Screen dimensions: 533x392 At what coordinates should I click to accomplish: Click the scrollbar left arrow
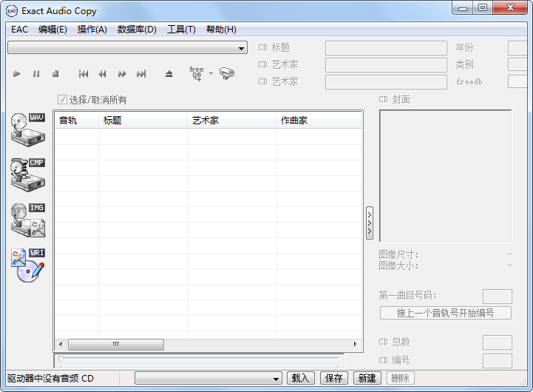tap(61, 344)
